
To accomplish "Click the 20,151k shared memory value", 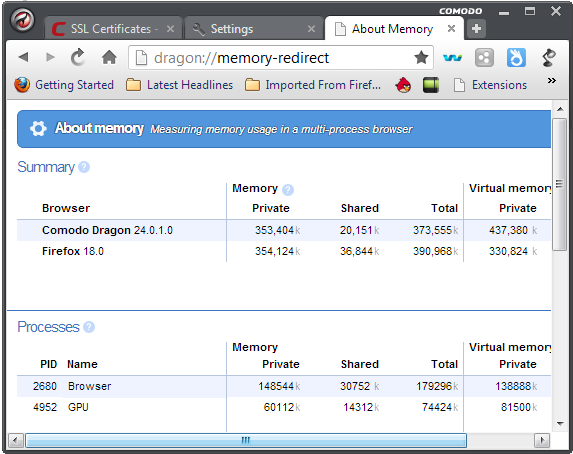I will pyautogui.click(x=359, y=230).
